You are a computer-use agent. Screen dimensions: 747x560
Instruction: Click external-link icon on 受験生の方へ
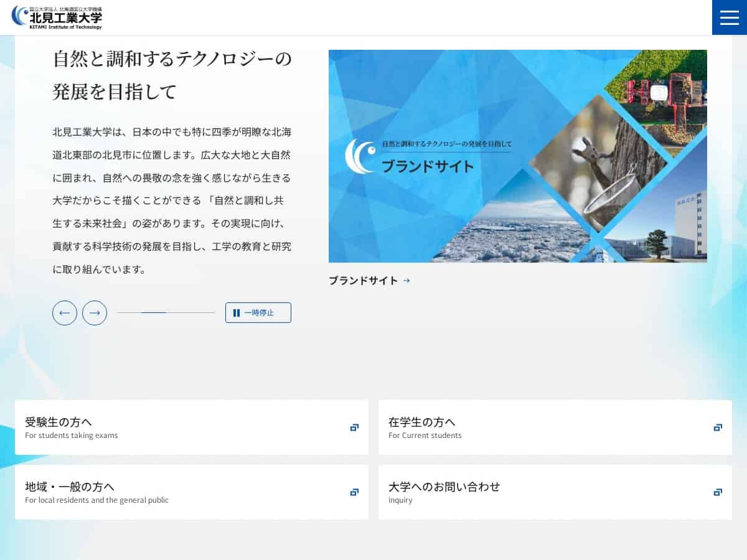coord(354,427)
